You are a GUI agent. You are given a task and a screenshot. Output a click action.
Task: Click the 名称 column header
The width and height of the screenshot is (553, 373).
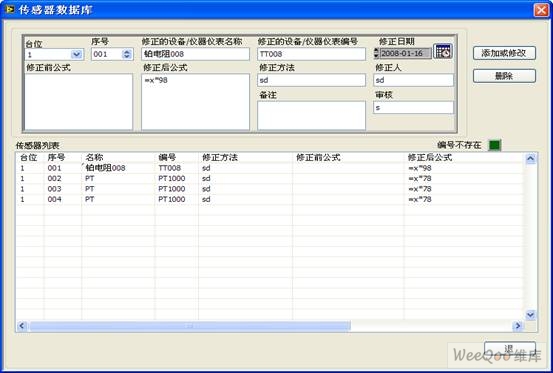[94, 157]
